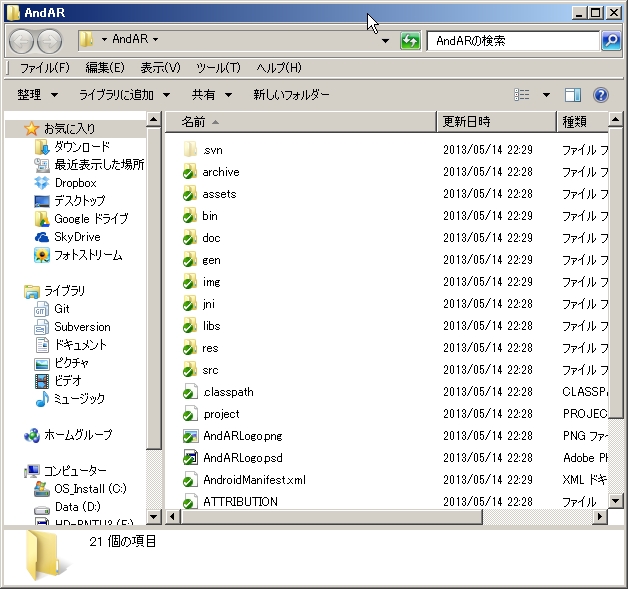Image resolution: width=628 pixels, height=589 pixels.
Task: Select the .classpath file
Action: pyautogui.click(x=228, y=392)
